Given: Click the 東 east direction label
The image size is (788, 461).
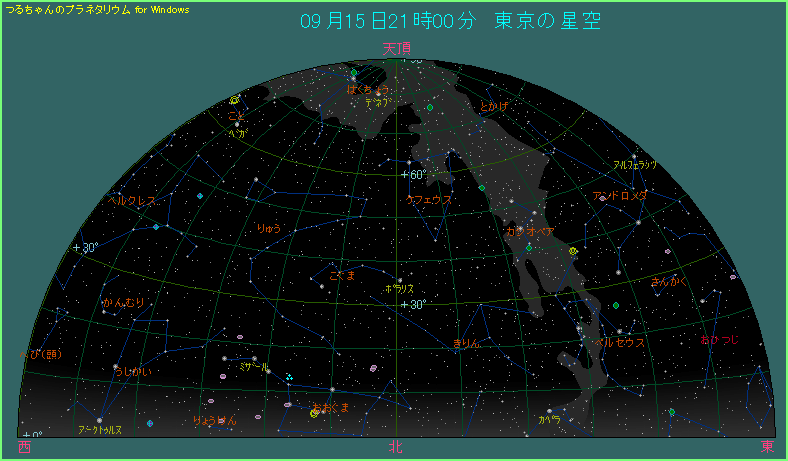Looking at the screenshot, I should tap(767, 448).
